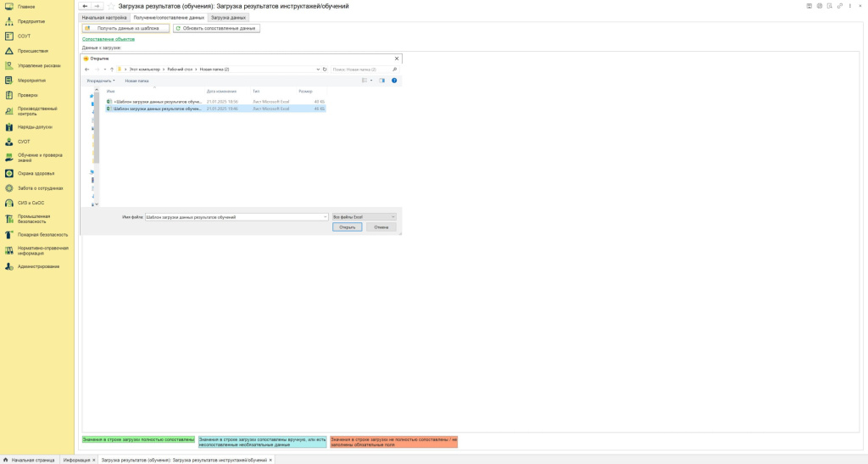Expand the address path history dropdown
The width and height of the screenshot is (868, 464).
(318, 70)
